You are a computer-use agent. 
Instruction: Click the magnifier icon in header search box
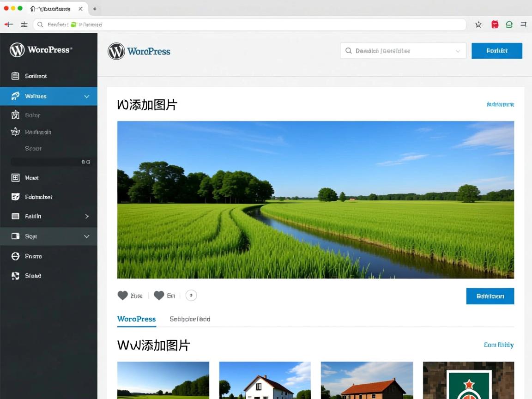tap(349, 51)
